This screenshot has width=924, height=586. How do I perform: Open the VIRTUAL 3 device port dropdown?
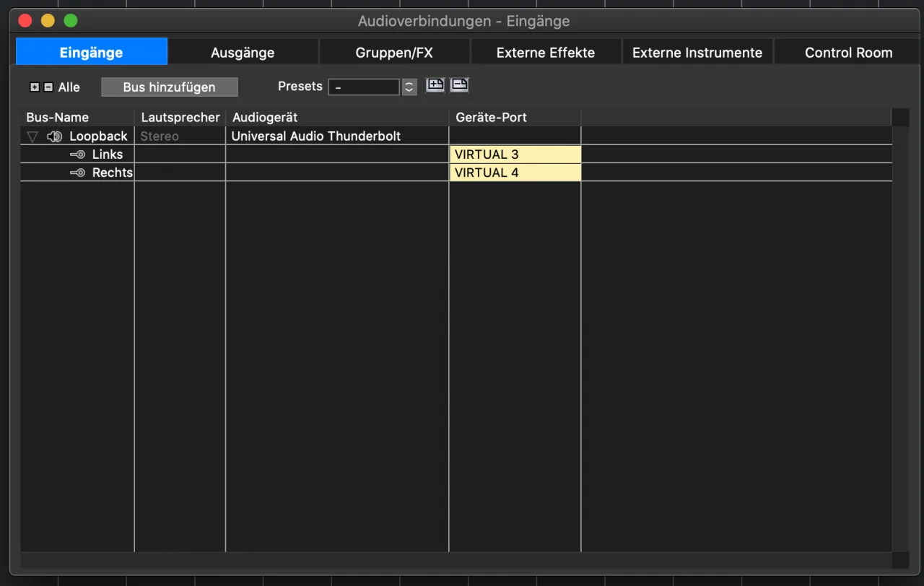pyautogui.click(x=515, y=154)
